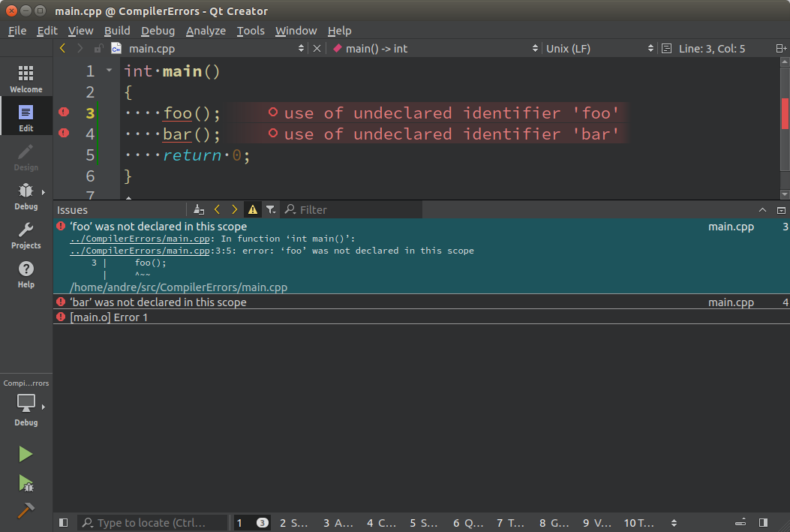
Task: Start debugging with the run-debug icon
Action: (x=26, y=482)
